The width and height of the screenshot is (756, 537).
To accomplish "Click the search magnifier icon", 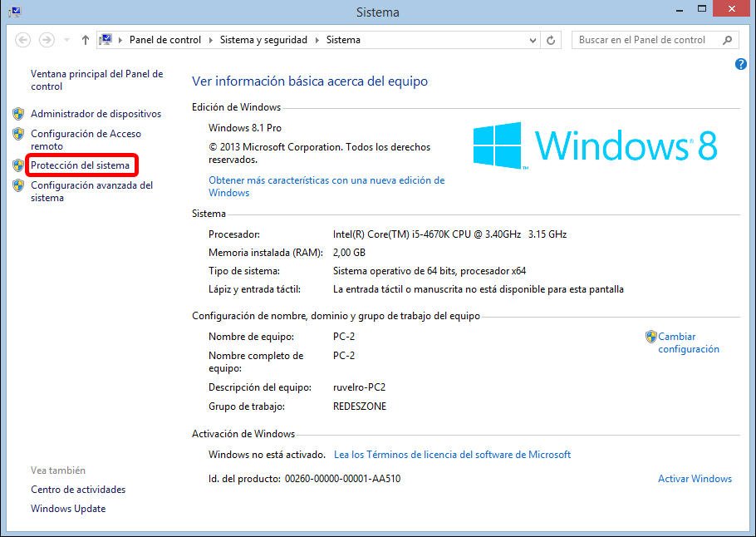I will (728, 40).
